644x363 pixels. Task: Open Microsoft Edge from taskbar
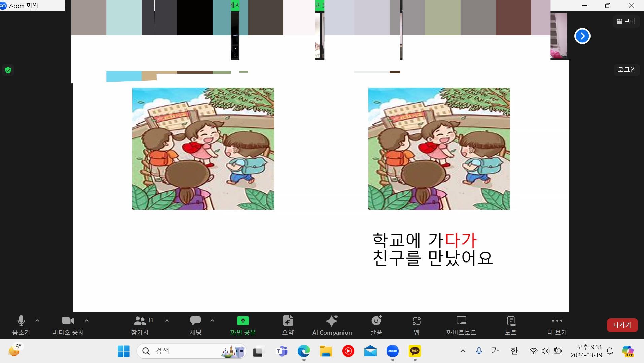[304, 351]
